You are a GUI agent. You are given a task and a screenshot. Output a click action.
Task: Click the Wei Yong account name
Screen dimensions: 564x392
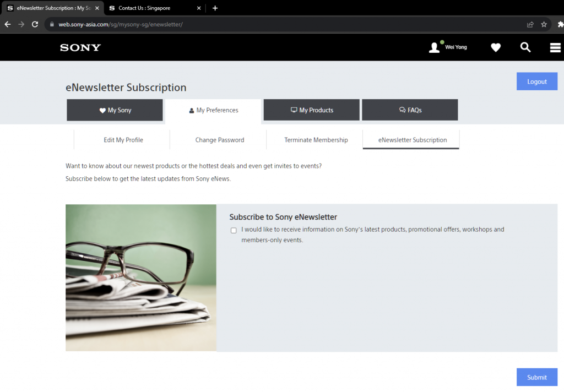[456, 47]
